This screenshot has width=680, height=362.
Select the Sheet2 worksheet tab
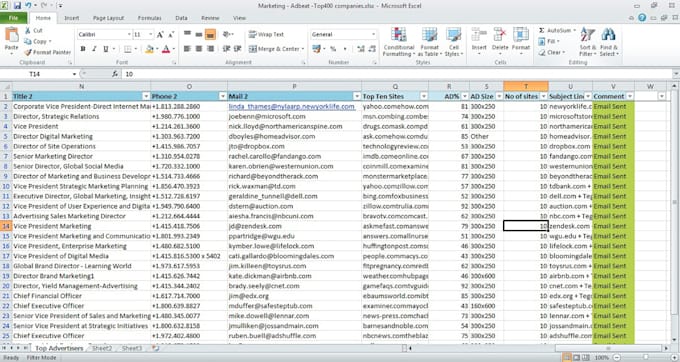(102, 348)
